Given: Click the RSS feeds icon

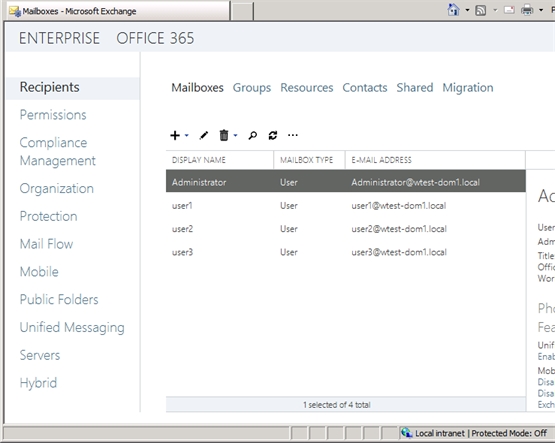Looking at the screenshot, I should pos(481,10).
